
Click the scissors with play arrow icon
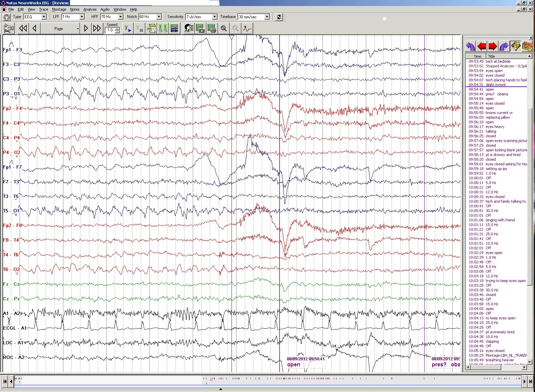[x=128, y=29]
